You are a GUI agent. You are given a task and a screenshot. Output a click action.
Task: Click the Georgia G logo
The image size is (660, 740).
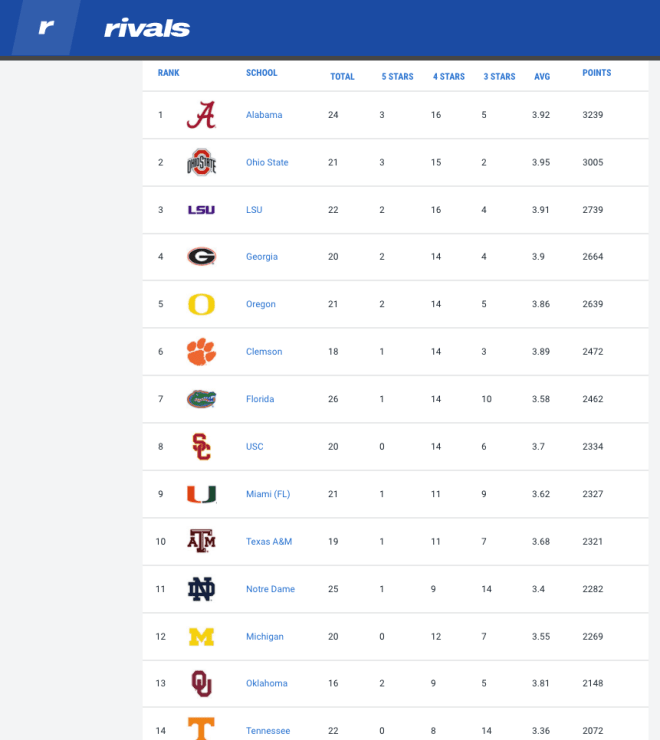[202, 256]
